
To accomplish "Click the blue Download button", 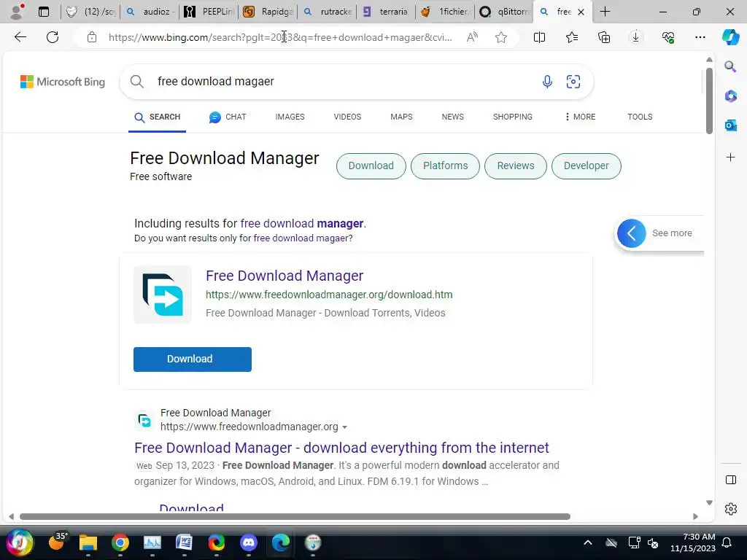I will 193,359.
